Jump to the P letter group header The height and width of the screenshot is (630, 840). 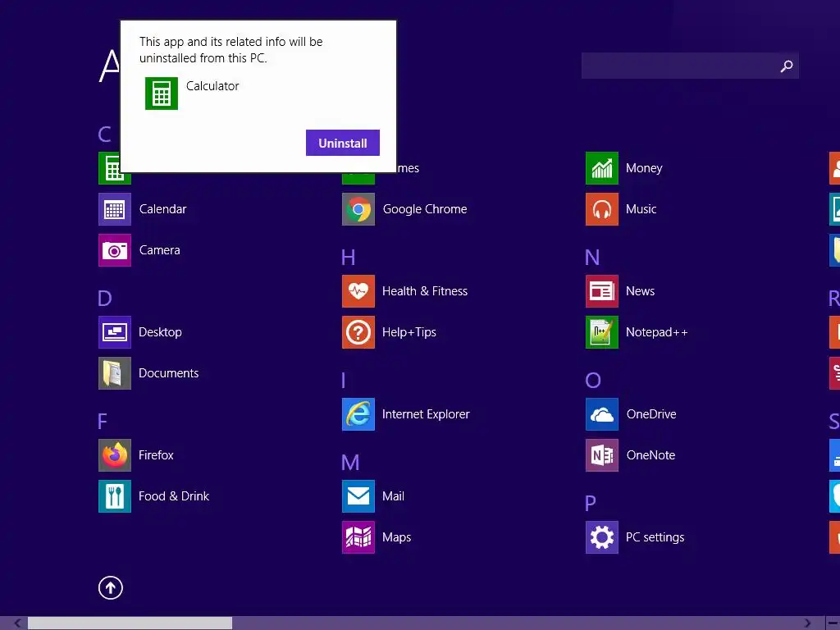pyautogui.click(x=591, y=503)
